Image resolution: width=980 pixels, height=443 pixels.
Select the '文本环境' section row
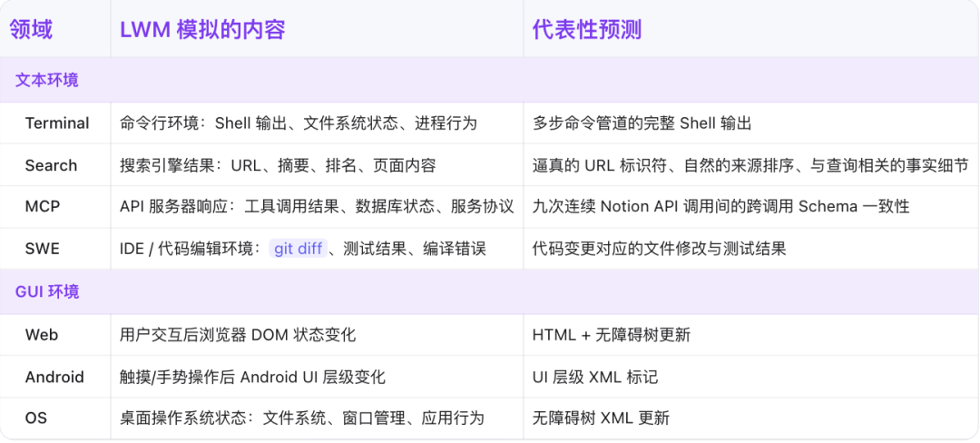tap(490, 80)
